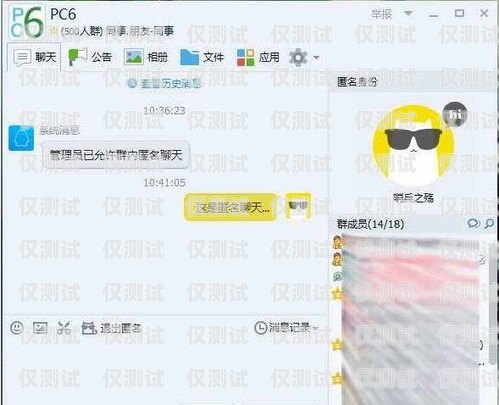Maximize the chat window
The width and height of the screenshot is (499, 405).
[x=459, y=13]
